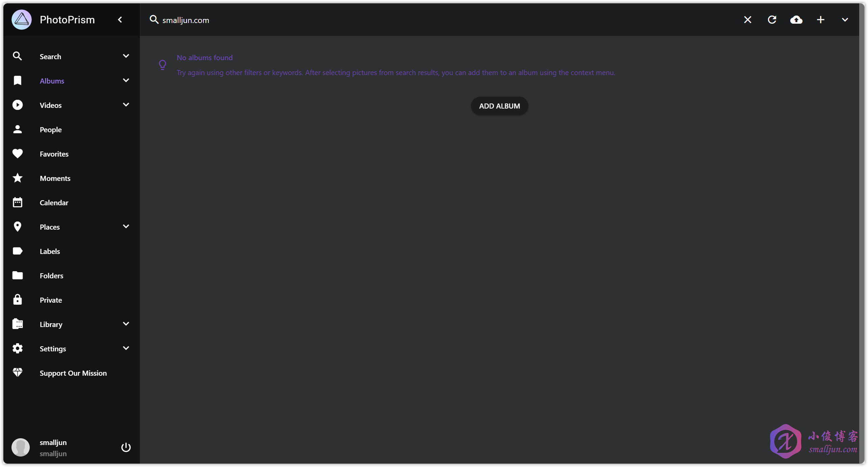The height and width of the screenshot is (467, 868).
Task: Expand the Settings submenu chevron
Action: [126, 348]
